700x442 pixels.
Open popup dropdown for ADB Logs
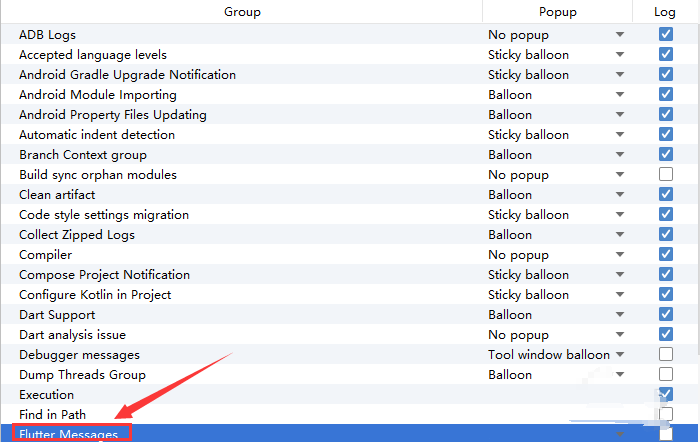point(620,34)
